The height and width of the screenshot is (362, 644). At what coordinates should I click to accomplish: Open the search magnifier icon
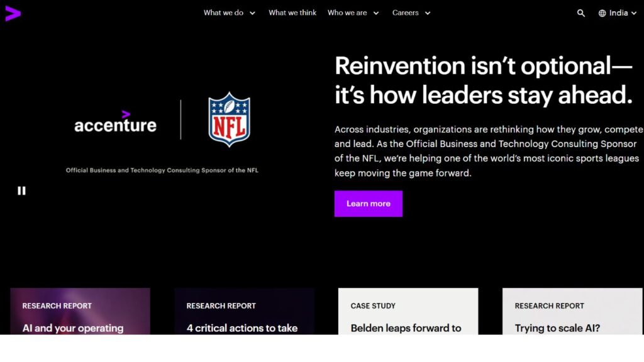[x=580, y=13]
